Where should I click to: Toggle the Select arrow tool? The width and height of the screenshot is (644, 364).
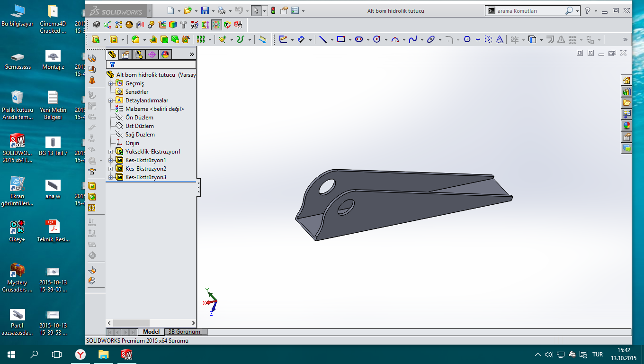256,10
